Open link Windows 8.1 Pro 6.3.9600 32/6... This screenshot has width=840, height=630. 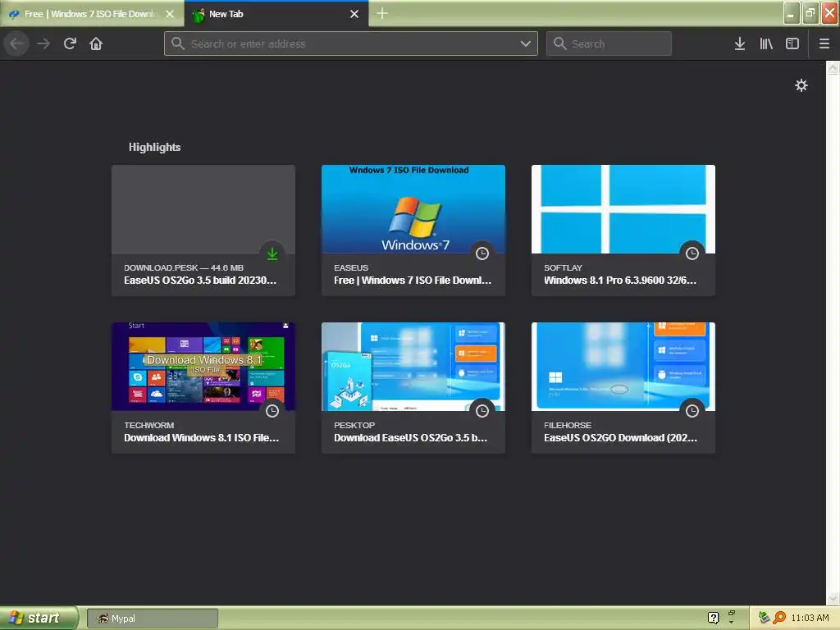click(620, 281)
